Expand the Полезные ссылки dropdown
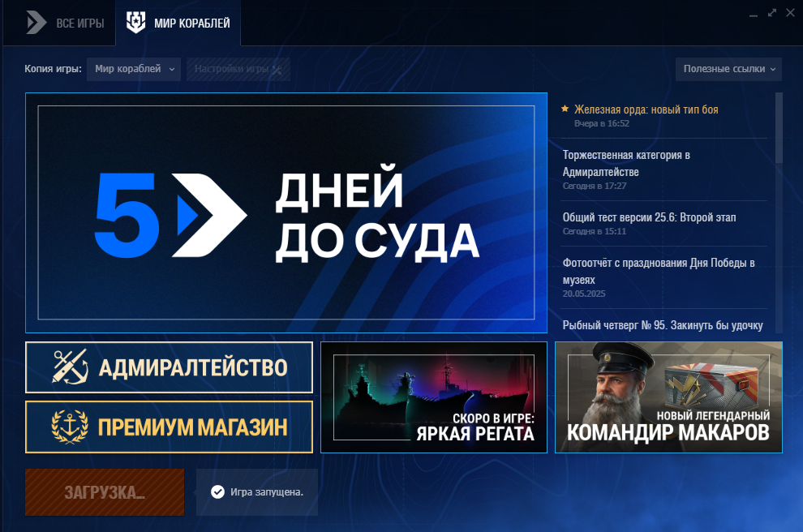Screen dimensions: 803x532 (728, 69)
